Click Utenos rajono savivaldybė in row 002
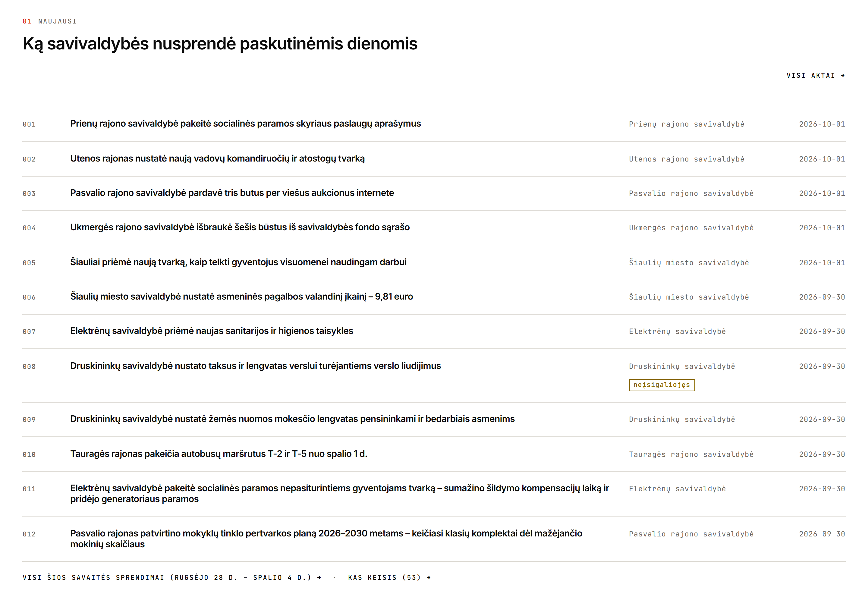868x616 pixels. 686,159
